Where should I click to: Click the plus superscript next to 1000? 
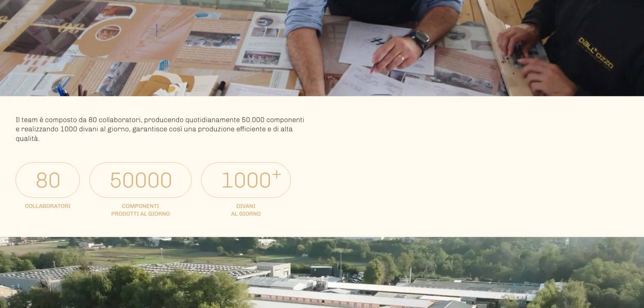(276, 174)
